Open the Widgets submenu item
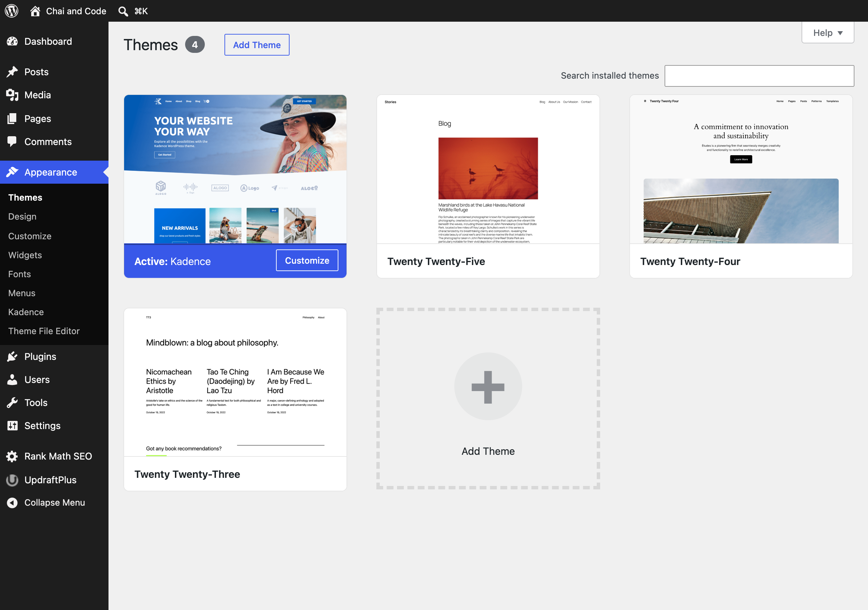Viewport: 868px width, 610px height. coord(25,255)
